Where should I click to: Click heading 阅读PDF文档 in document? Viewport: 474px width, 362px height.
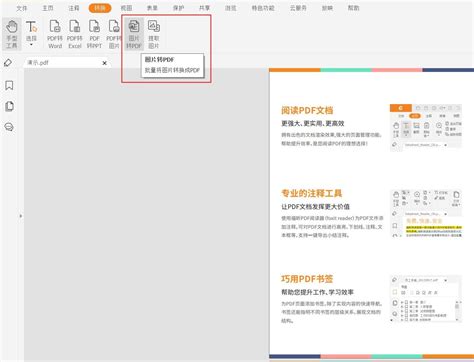(x=307, y=110)
